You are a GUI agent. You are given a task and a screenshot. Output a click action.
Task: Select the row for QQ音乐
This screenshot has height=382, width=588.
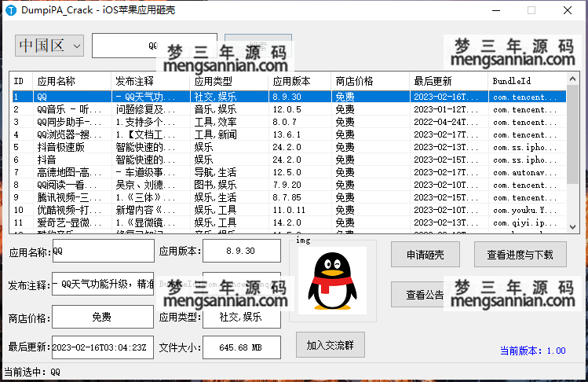289,109
